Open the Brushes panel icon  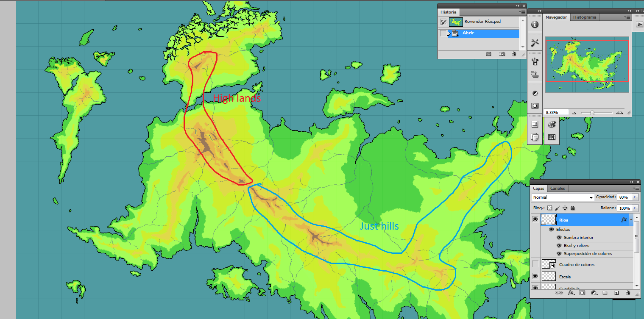pos(535,62)
